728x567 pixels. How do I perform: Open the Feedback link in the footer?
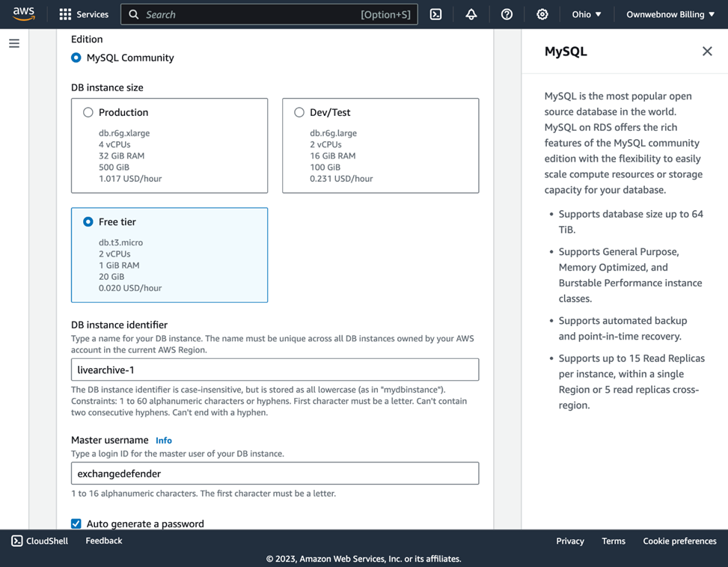(104, 541)
